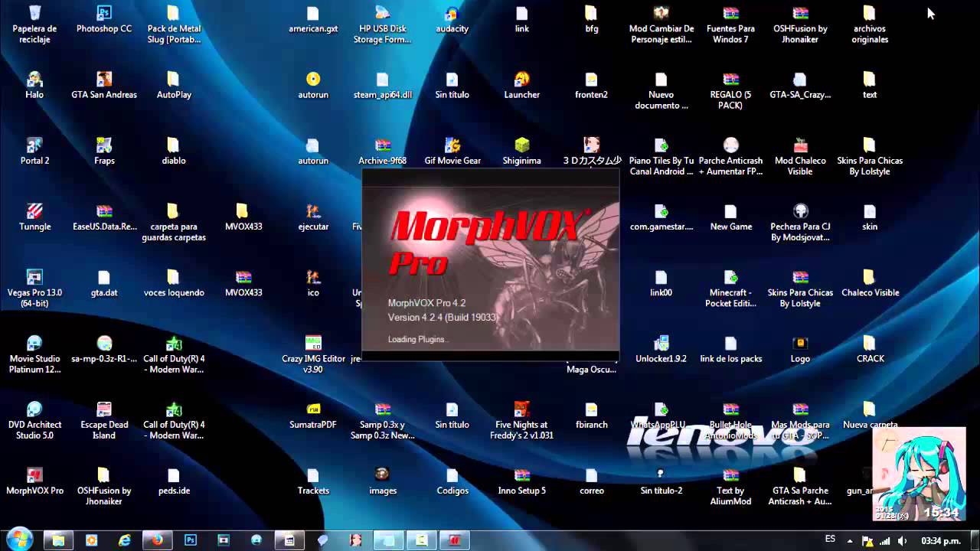The height and width of the screenshot is (551, 980).
Task: Select the Halo game shortcut
Action: [x=34, y=86]
